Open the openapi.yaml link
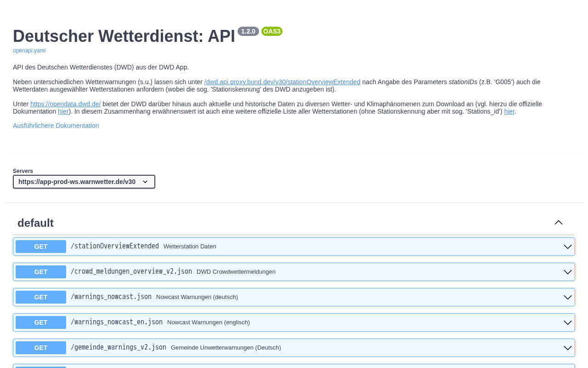Viewport: 588px width, 368px height. click(29, 51)
